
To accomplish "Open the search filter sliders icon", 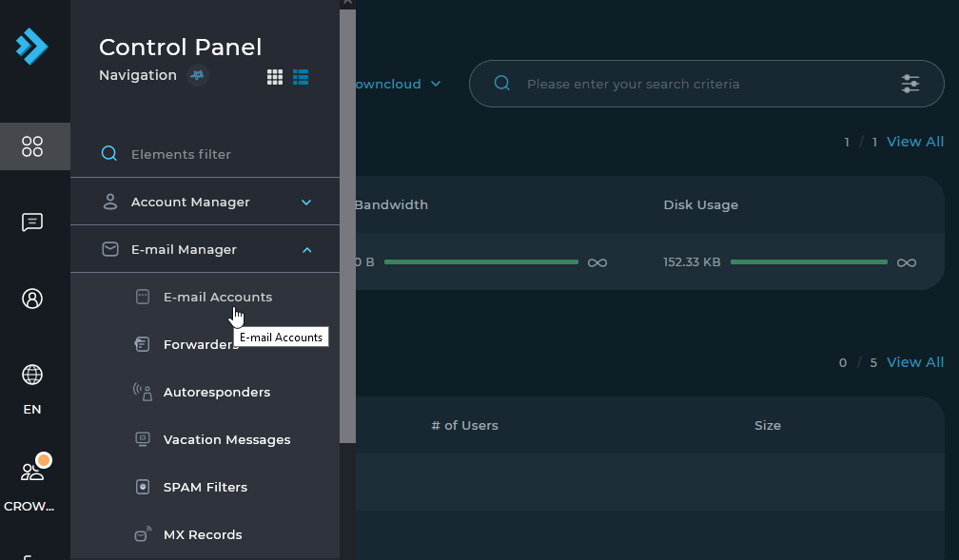I will [x=910, y=84].
